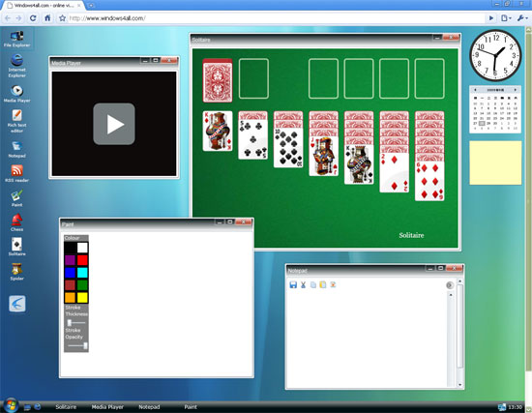Click the round arrow button in Notepad
Image resolution: width=532 pixels, height=413 pixels.
[x=450, y=285]
